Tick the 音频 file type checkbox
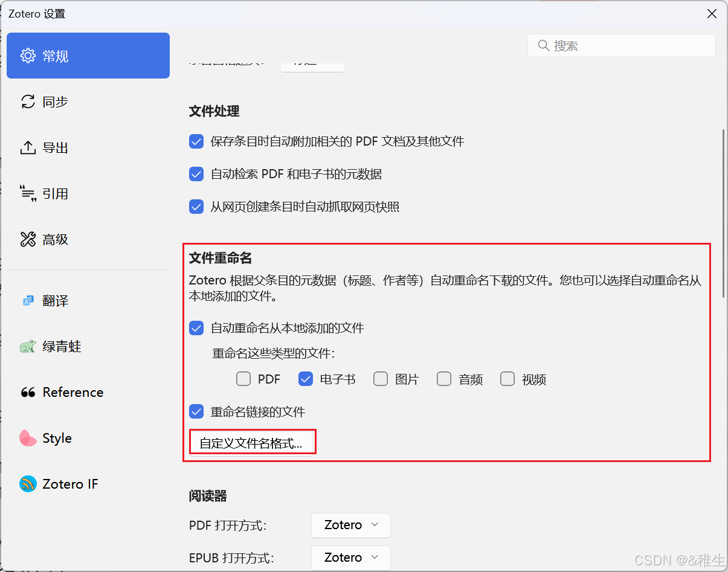The width and height of the screenshot is (728, 572). tap(444, 379)
